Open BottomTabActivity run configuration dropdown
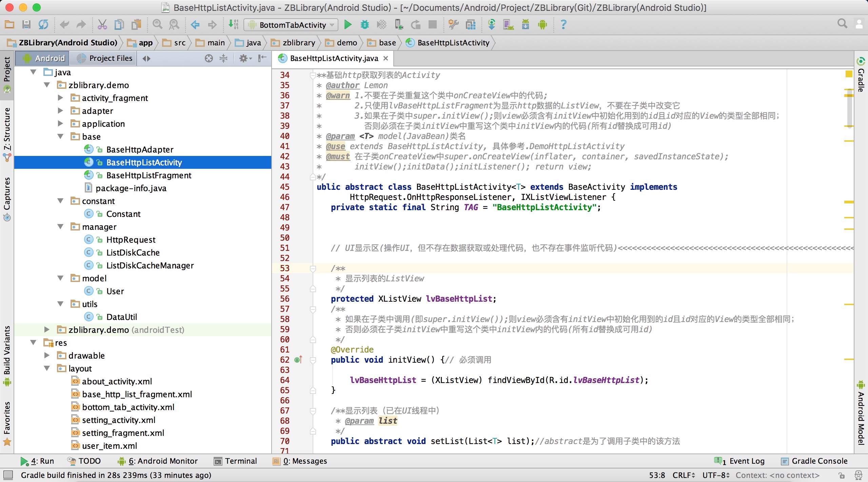 point(292,25)
